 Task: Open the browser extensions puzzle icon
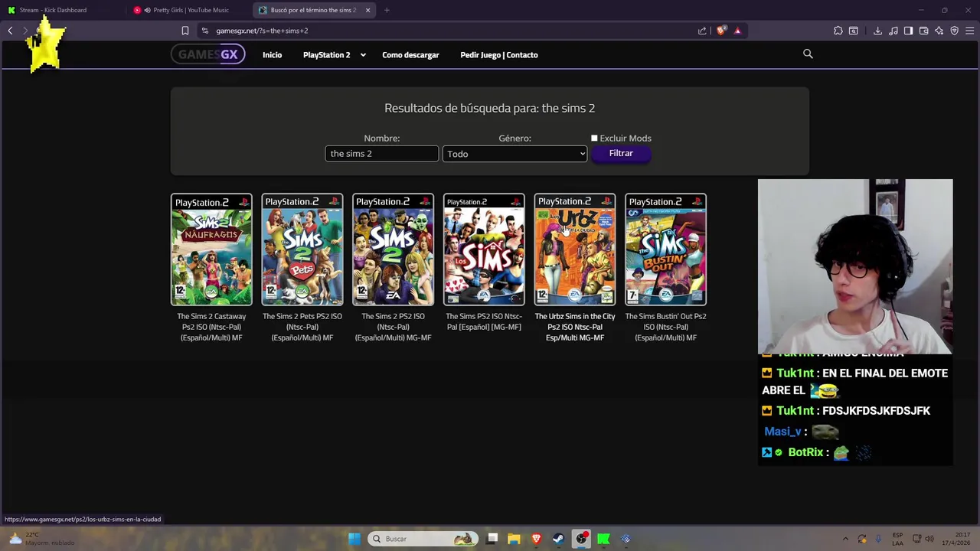point(838,31)
